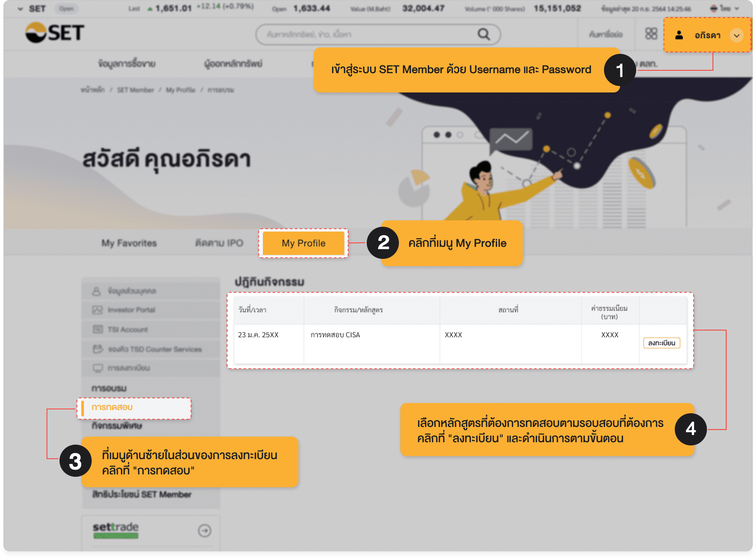
Task: Open the ผู้ออกหลักทรัพย์ navigation menu
Action: (233, 64)
